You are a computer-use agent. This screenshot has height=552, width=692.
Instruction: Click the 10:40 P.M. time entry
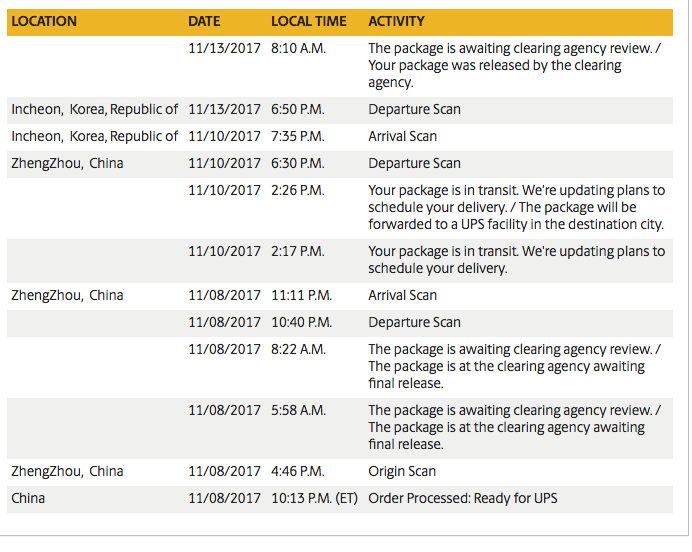[x=301, y=322]
